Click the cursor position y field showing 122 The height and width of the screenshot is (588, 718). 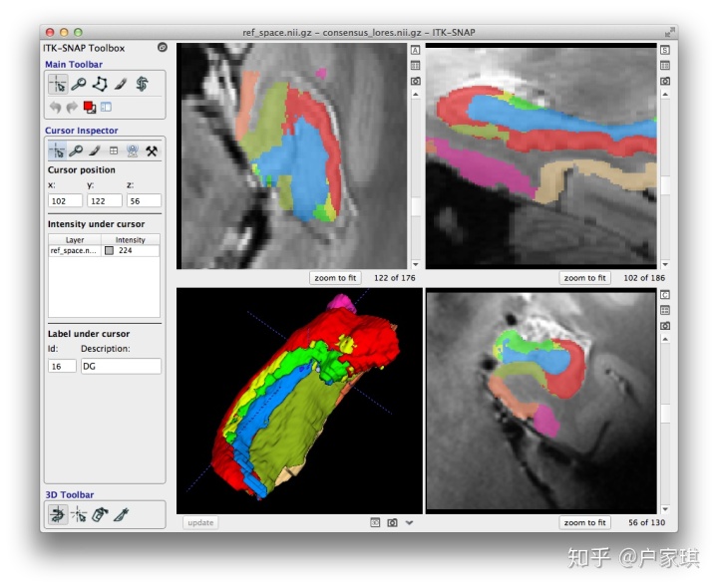pyautogui.click(x=105, y=201)
